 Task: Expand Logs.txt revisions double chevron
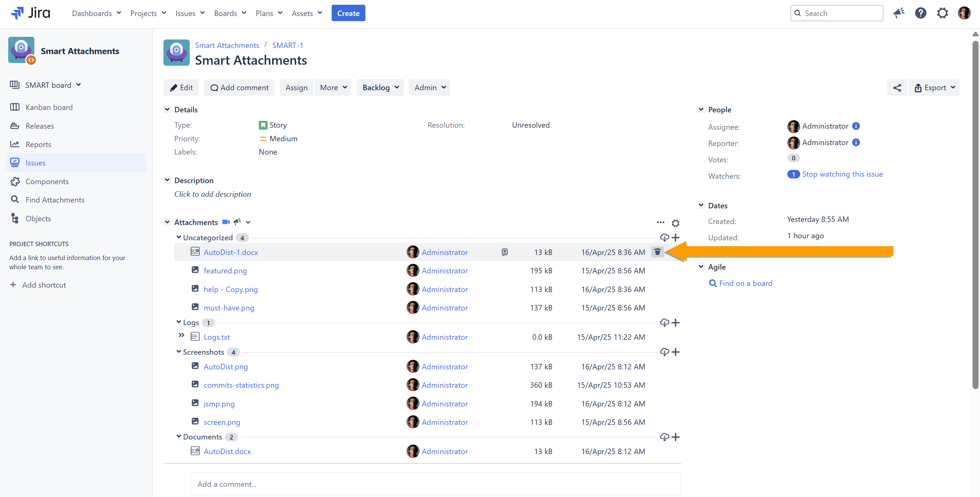[x=181, y=335]
